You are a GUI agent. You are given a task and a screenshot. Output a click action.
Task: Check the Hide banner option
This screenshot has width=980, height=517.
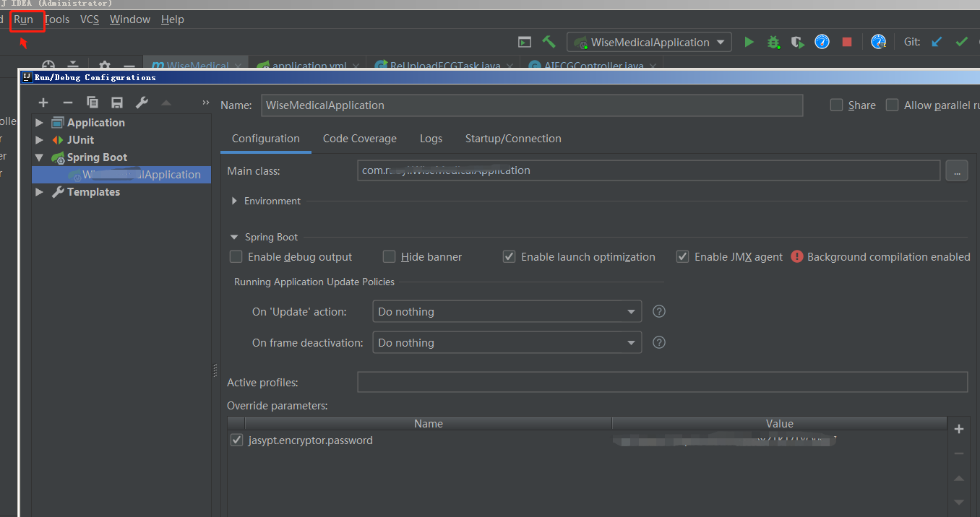point(389,256)
